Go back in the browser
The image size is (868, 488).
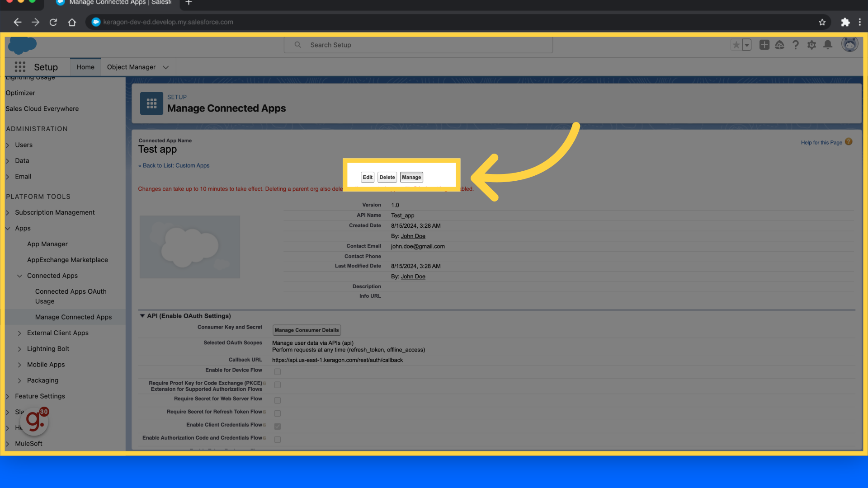coord(17,22)
